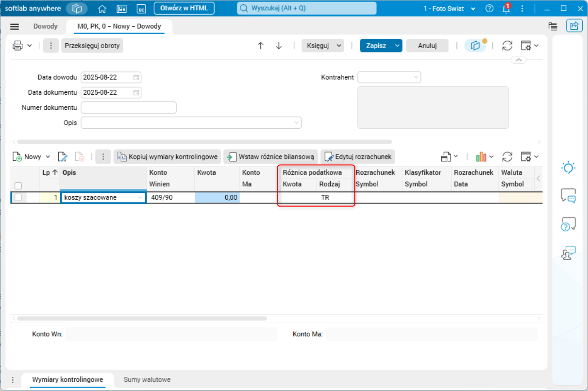Open calendar for Data dowodu

pos(136,77)
